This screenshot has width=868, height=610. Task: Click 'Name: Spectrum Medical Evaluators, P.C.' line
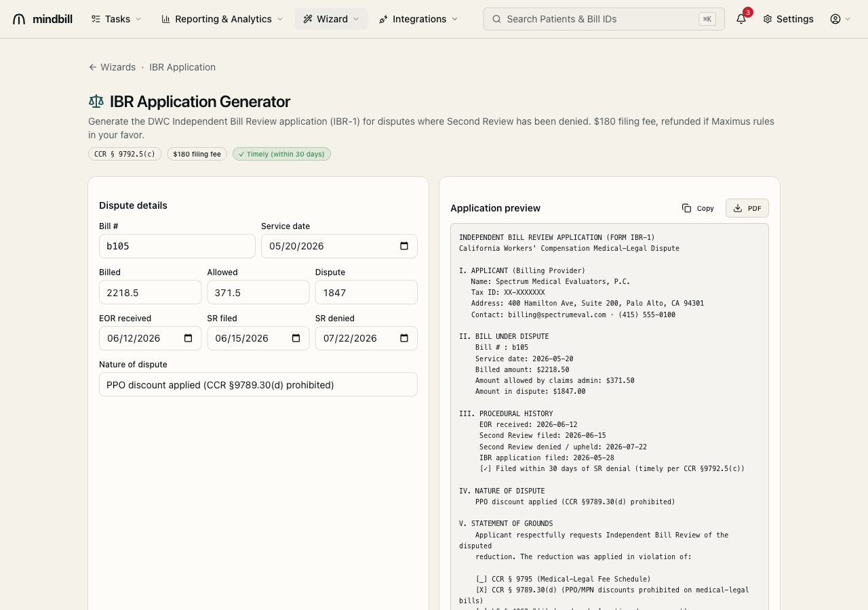pyautogui.click(x=551, y=281)
